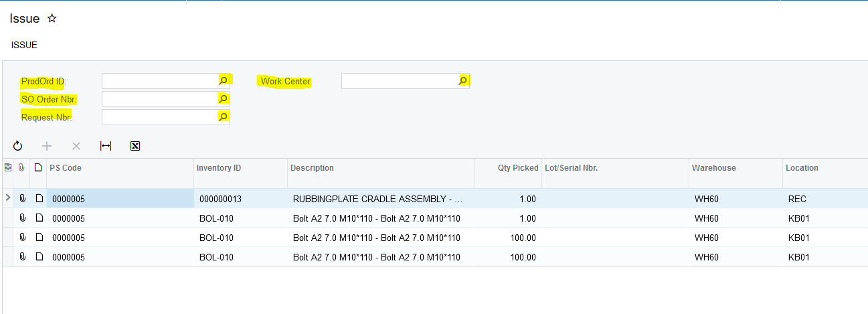Open Work Center lookup magnifier
This screenshot has height=314, width=868.
[462, 80]
